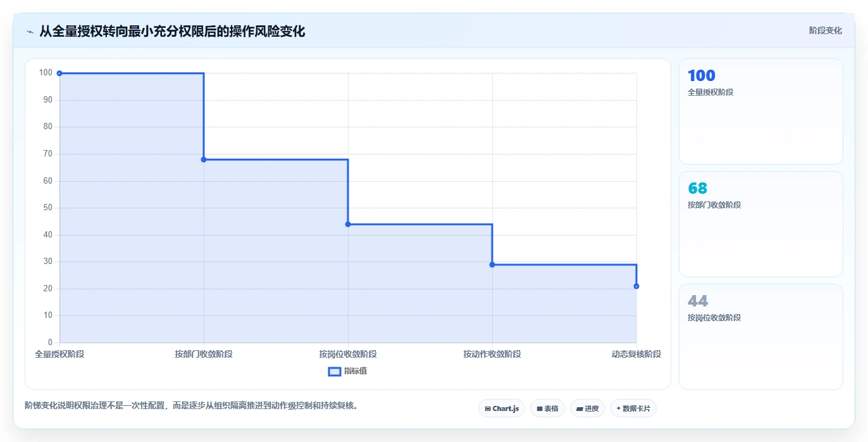Click the blue 指标值 legend swatch
This screenshot has height=442, width=868.
(335, 371)
